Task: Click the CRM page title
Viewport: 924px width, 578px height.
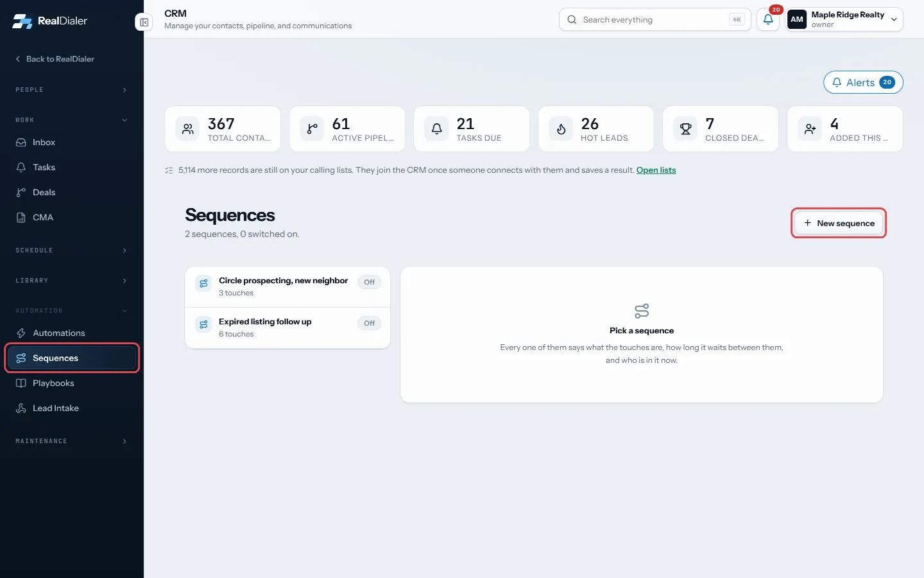Action: tap(175, 13)
